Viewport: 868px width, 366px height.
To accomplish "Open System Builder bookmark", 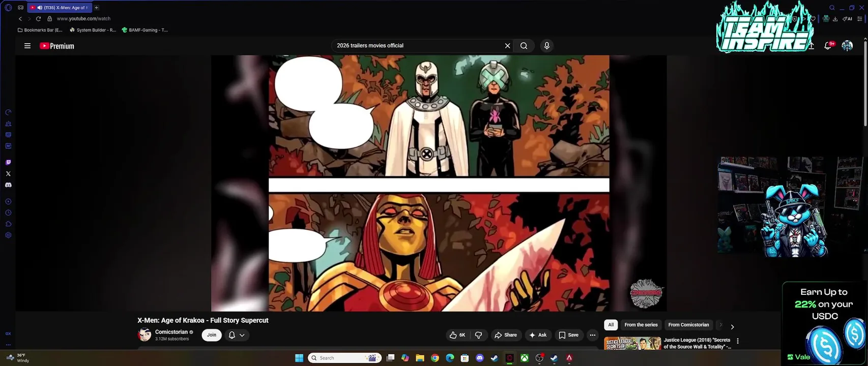I will coord(93,30).
